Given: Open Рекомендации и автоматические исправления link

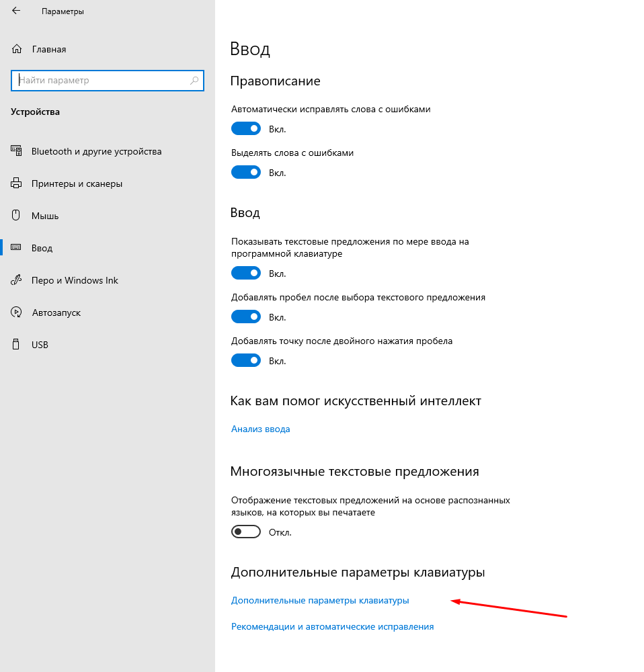Looking at the screenshot, I should 332,626.
